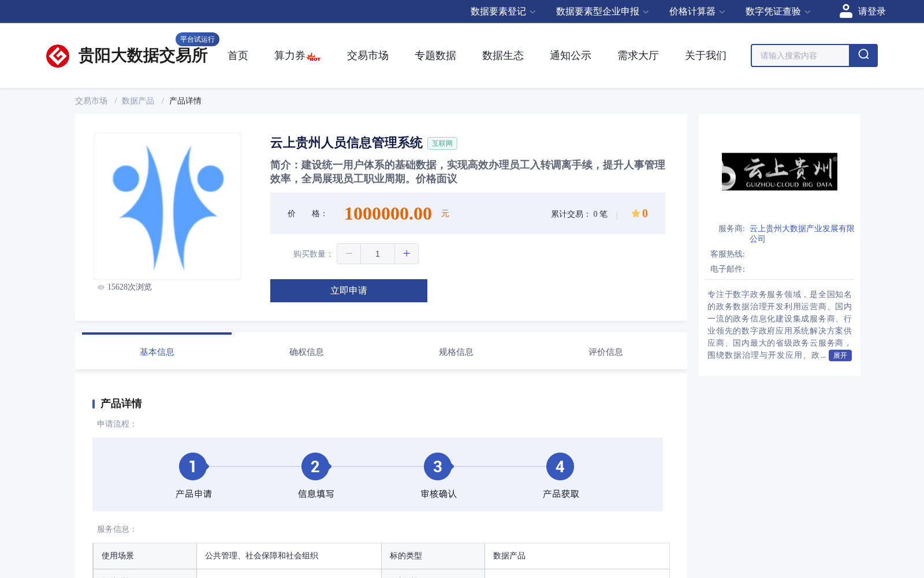Click the 互联网 tag badge
Image resolution: width=924 pixels, height=578 pixels.
point(442,143)
